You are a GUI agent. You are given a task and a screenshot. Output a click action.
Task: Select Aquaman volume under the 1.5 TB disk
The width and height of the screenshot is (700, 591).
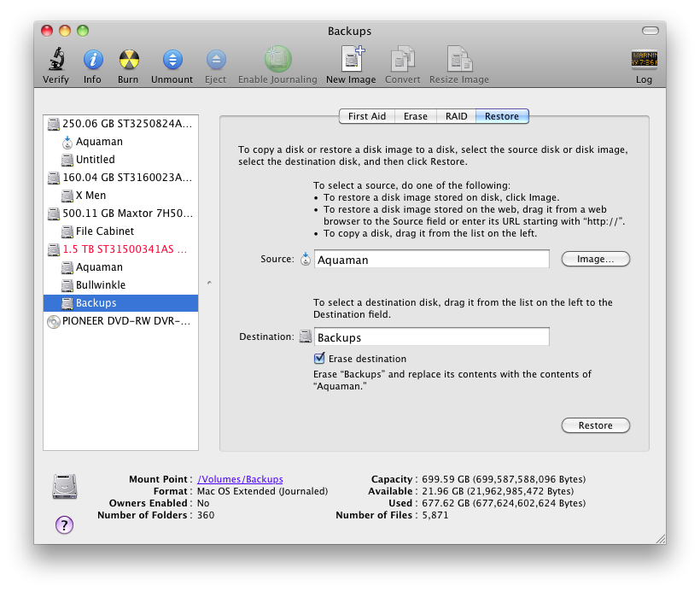click(x=120, y=266)
